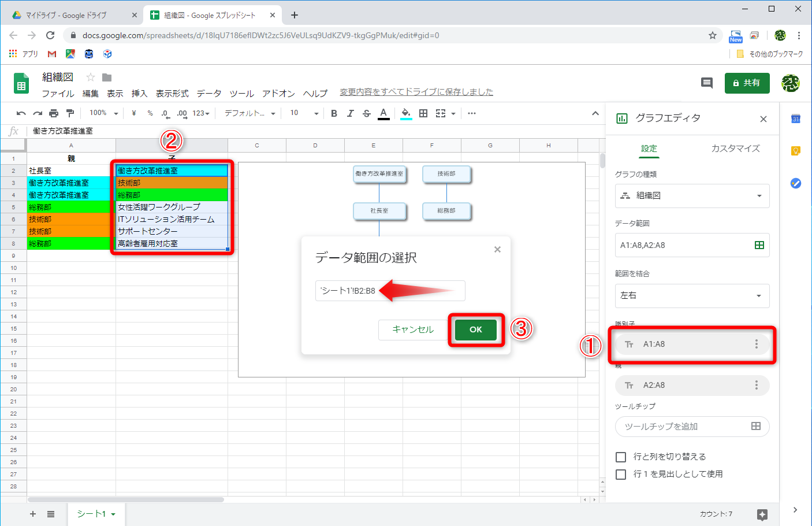Expand the merge cells dropdown arrow
Screen dimensions: 812x526
point(453,114)
